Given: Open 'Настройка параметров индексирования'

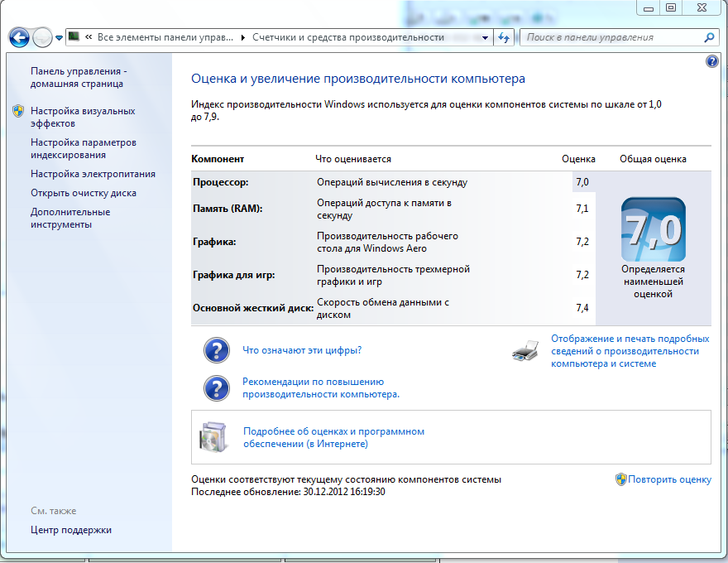Looking at the screenshot, I should pos(83,149).
